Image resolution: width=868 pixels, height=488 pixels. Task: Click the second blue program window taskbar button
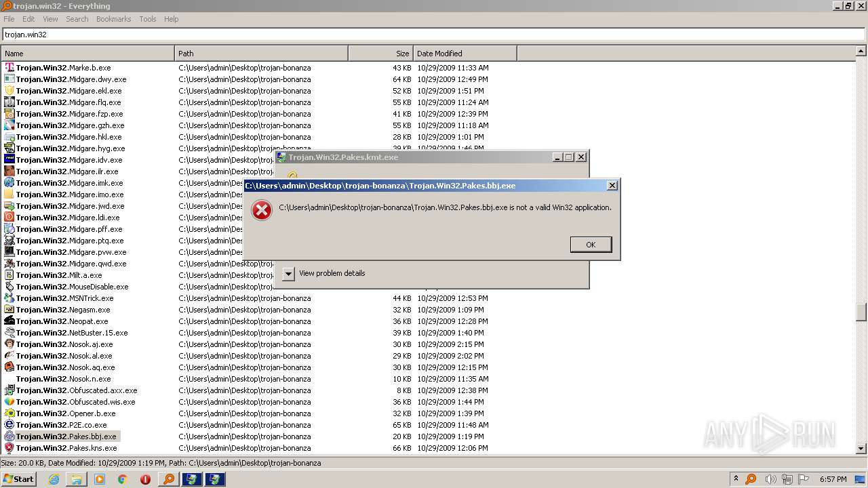click(x=215, y=479)
